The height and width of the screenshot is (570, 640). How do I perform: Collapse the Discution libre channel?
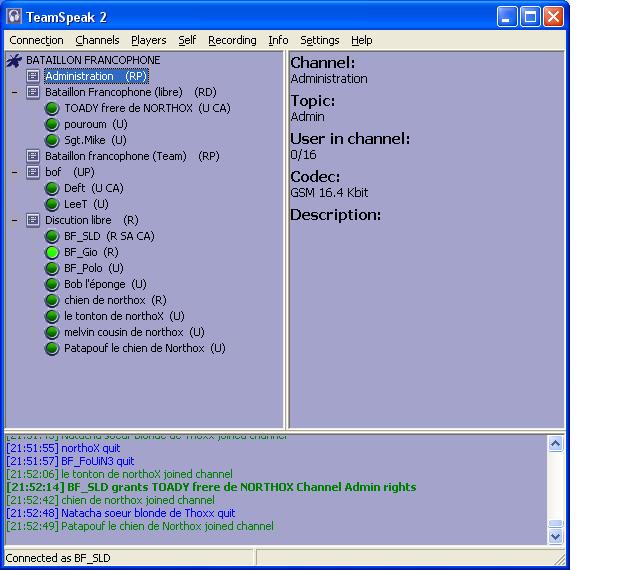15,220
